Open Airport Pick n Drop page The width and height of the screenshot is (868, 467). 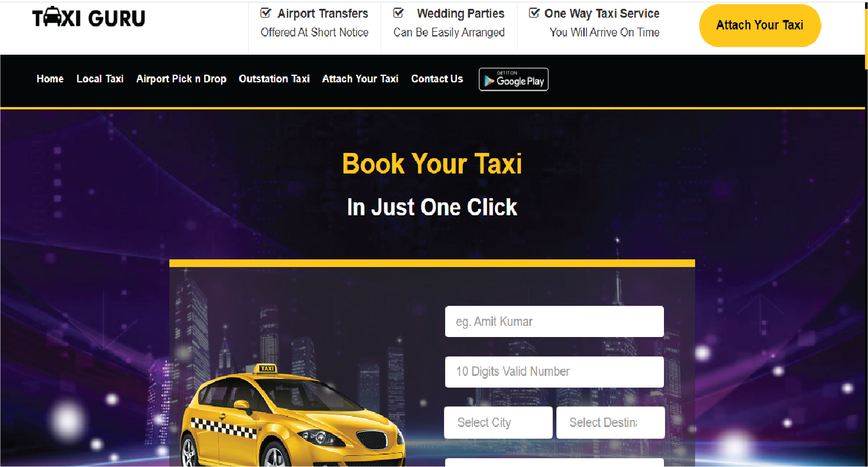[x=181, y=79]
